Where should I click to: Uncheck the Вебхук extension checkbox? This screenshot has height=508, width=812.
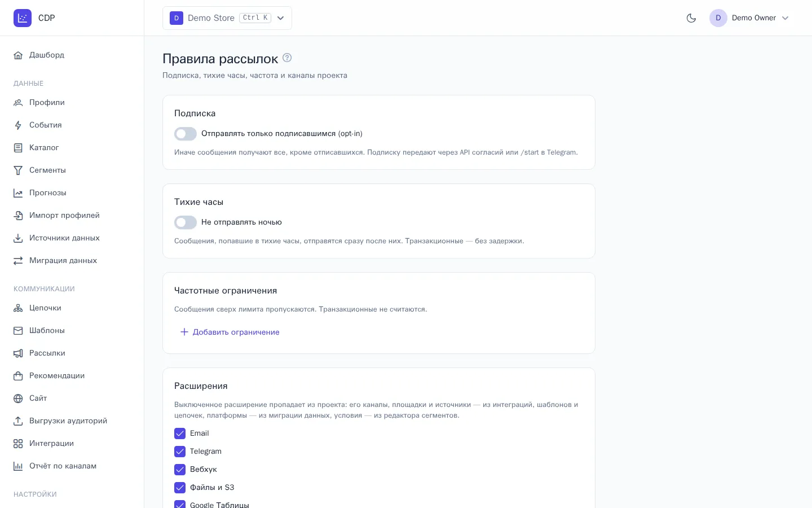tap(180, 470)
